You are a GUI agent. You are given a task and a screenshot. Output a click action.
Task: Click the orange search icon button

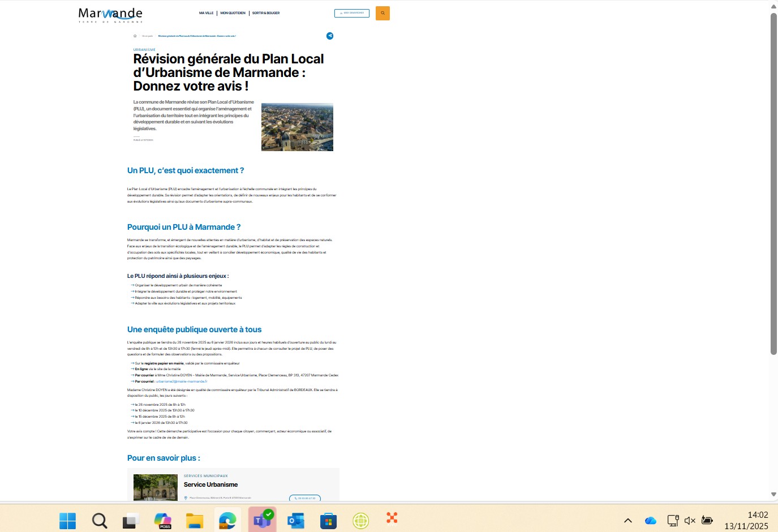point(382,13)
